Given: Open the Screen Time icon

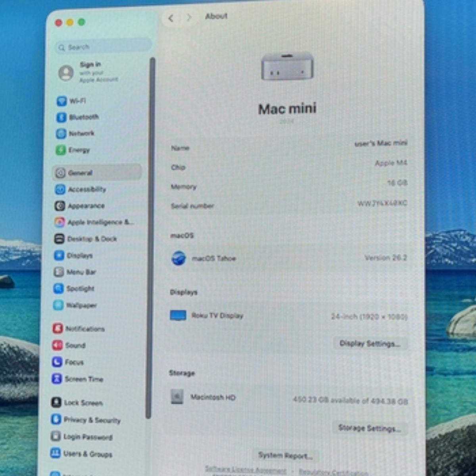Looking at the screenshot, I should pyautogui.click(x=57, y=379).
